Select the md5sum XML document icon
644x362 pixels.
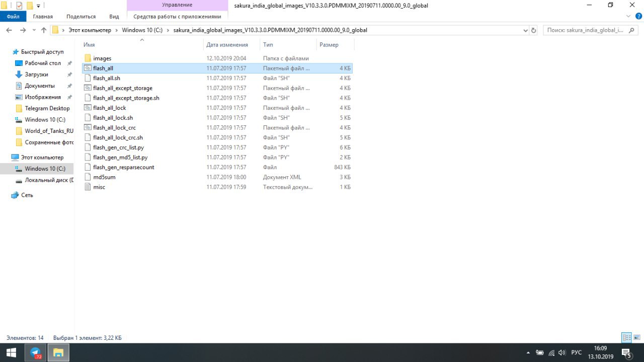(88, 177)
